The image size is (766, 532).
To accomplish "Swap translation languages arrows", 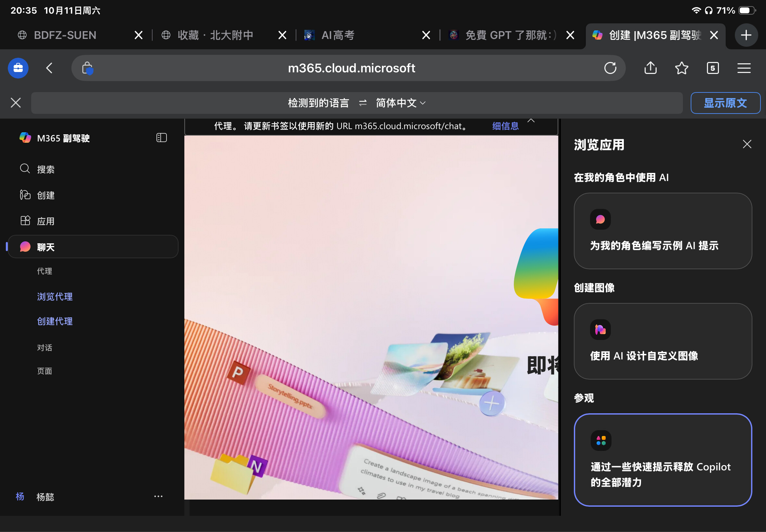I will (363, 103).
